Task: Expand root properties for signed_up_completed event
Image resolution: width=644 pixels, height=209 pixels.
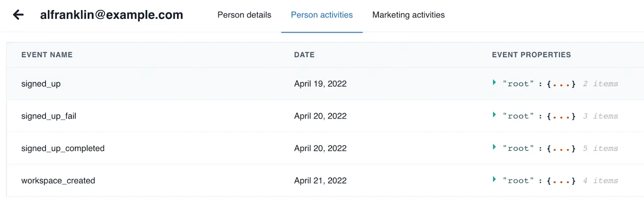Action: pos(494,147)
